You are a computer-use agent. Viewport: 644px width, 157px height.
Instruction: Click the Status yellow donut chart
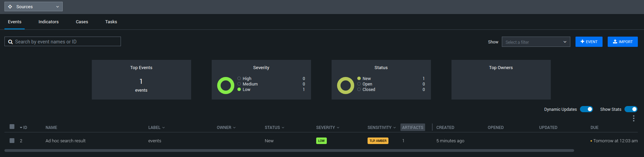click(x=345, y=86)
